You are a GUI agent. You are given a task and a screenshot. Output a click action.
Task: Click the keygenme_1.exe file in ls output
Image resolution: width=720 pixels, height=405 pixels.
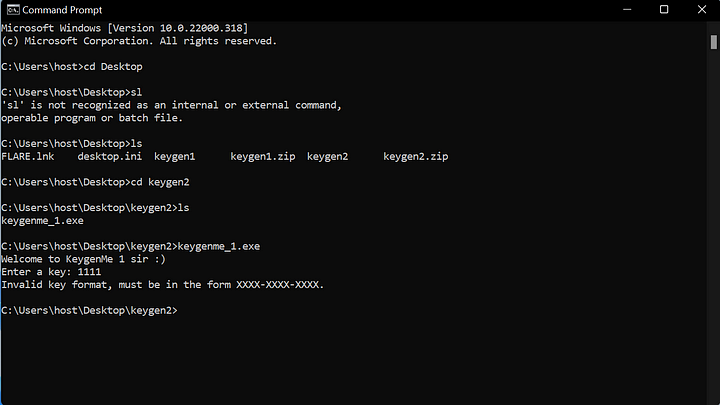tap(42, 221)
